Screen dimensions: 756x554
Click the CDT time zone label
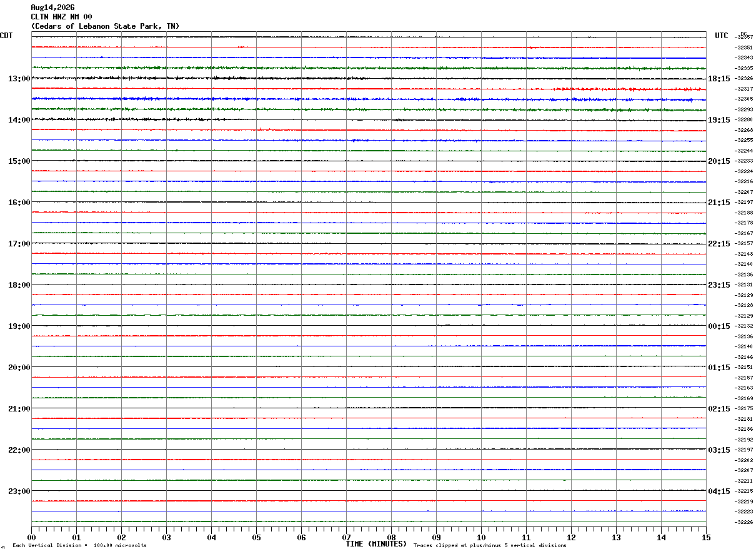coord(7,36)
